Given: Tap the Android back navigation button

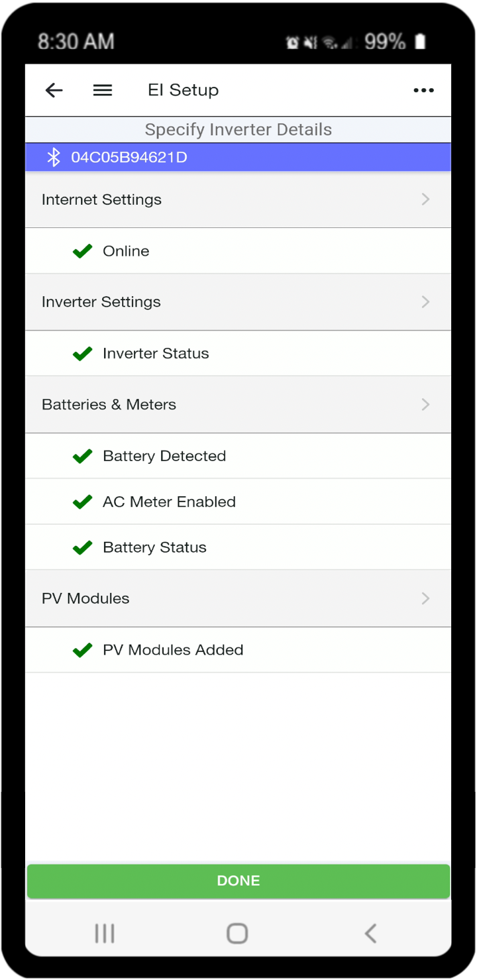Looking at the screenshot, I should pos(370,933).
